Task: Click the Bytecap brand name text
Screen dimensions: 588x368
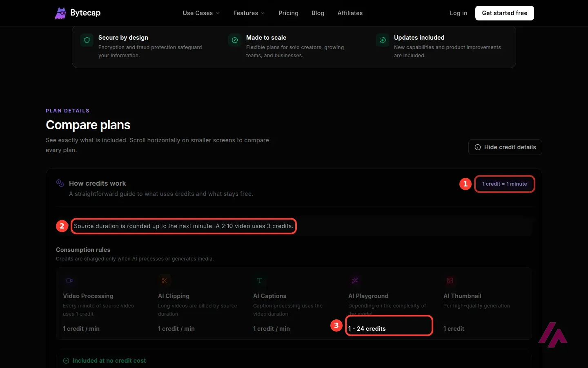Action: point(85,13)
